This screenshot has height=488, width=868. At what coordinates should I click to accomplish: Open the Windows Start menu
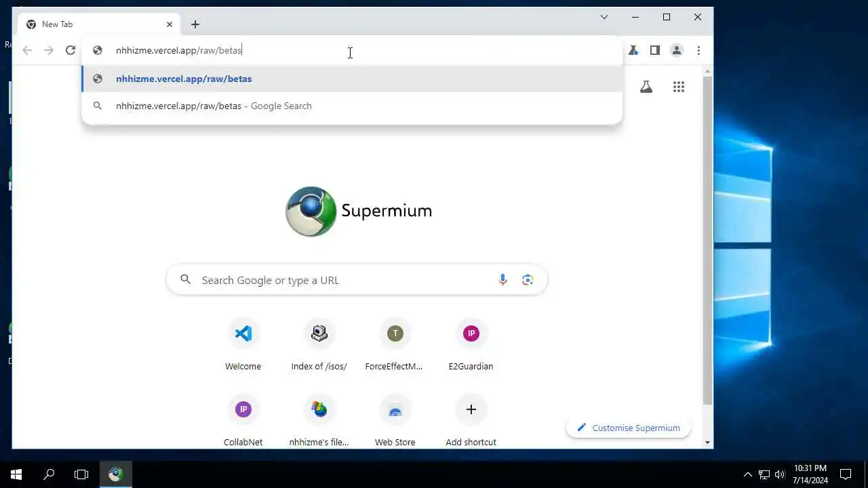16,474
